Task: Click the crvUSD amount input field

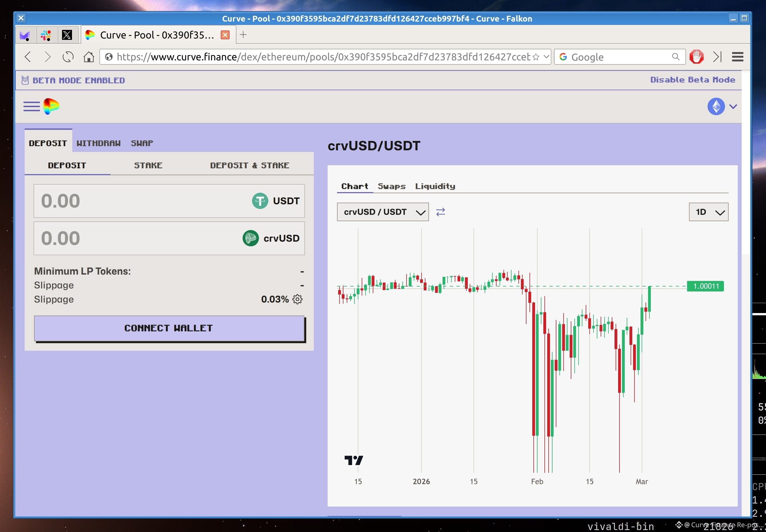Action: coord(169,238)
